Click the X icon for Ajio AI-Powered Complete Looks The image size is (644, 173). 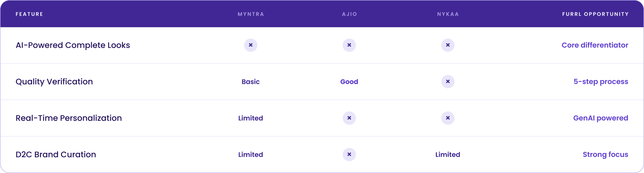[x=349, y=45]
